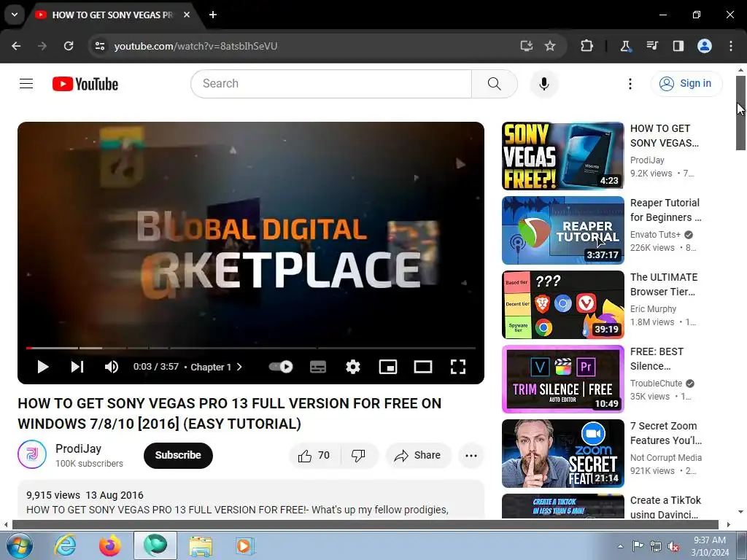Click the muted volume tray icon
Viewport: 747px width, 560px height.
coord(673,546)
